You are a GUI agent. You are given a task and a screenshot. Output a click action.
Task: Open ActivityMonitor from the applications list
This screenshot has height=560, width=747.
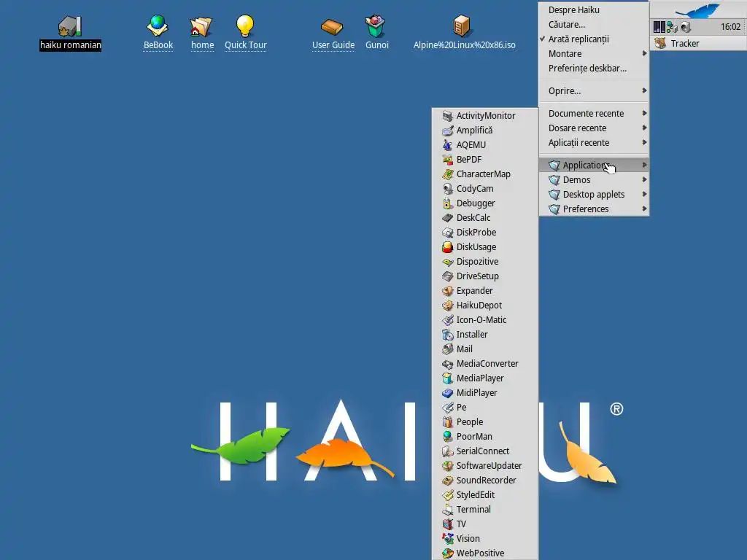(485, 116)
